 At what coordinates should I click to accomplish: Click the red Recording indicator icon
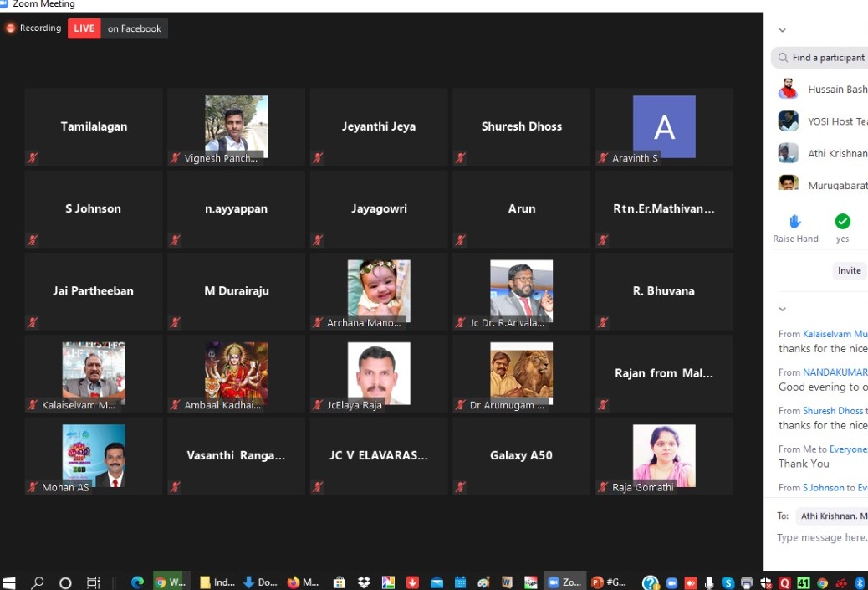click(x=11, y=28)
